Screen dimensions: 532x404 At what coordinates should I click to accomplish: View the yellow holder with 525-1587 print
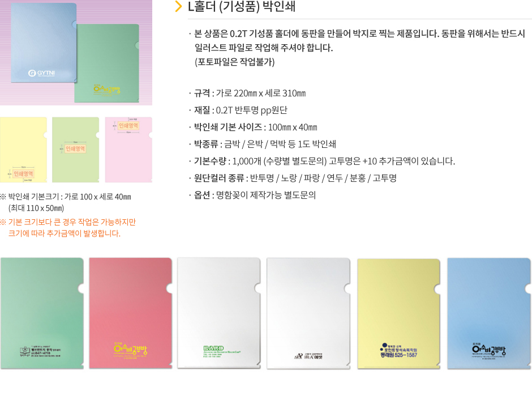[398, 313]
